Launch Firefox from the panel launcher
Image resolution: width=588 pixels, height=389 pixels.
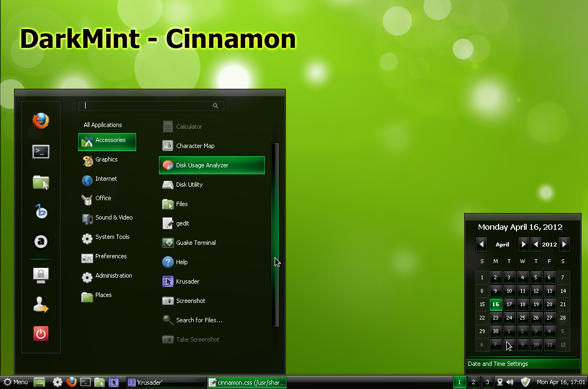(x=71, y=382)
